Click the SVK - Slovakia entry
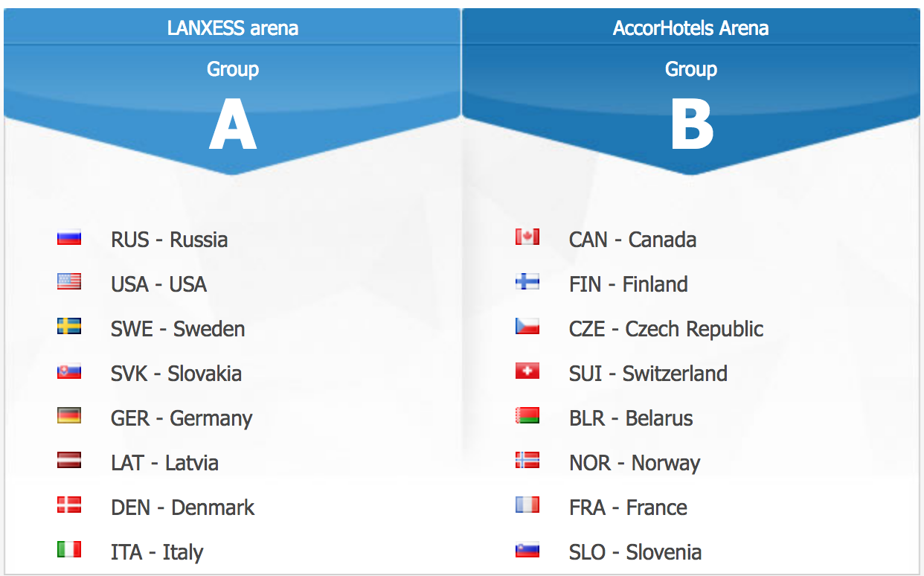 pyautogui.click(x=176, y=374)
